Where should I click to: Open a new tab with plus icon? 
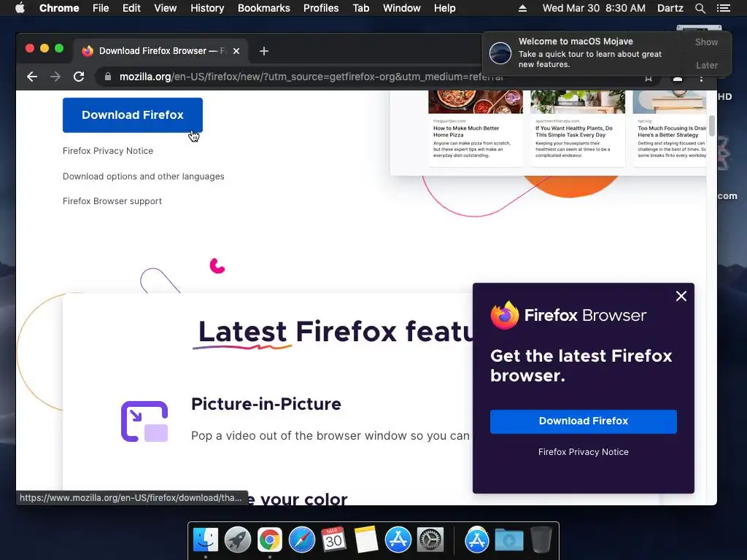(x=264, y=51)
